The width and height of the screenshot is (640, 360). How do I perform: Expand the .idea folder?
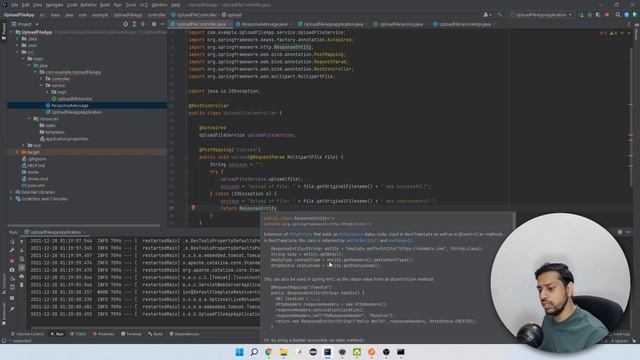(x=18, y=39)
